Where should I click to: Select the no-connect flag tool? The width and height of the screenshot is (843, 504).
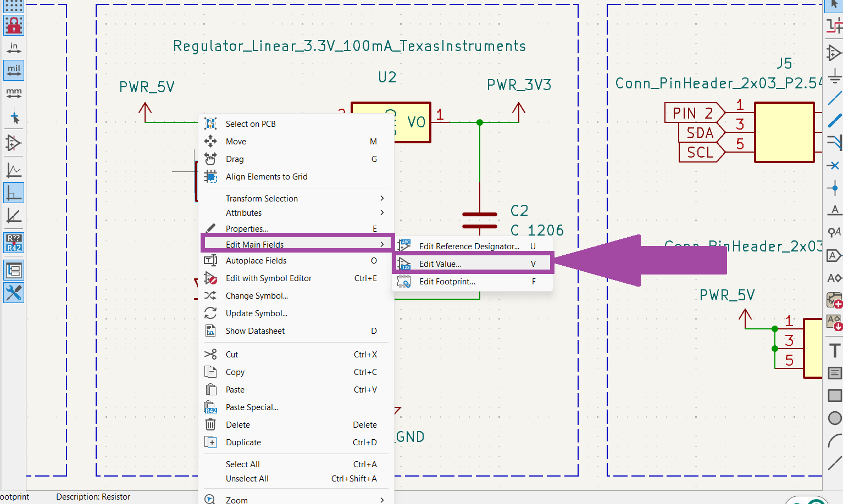[834, 165]
